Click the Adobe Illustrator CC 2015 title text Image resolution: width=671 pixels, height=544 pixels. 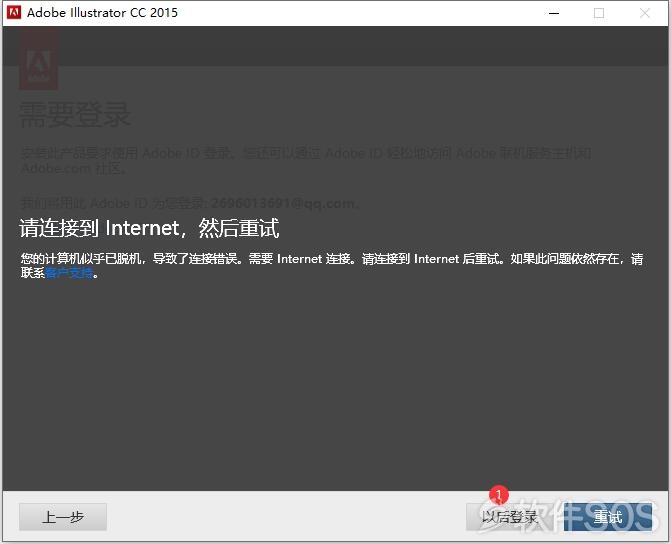coord(102,12)
